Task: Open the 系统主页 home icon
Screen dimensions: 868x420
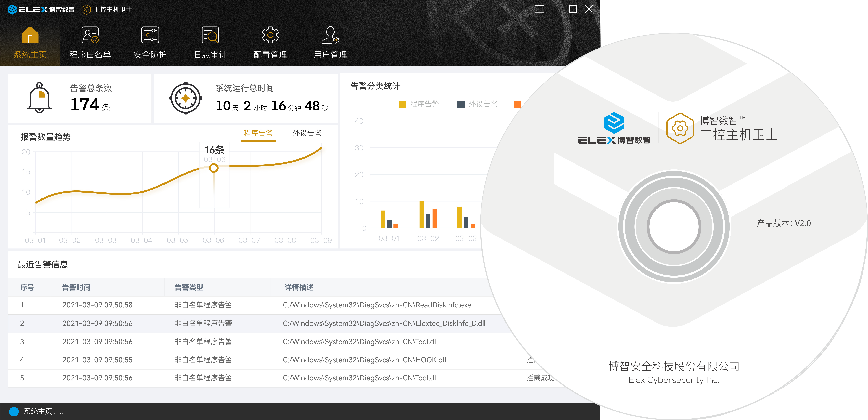Action: point(30,35)
